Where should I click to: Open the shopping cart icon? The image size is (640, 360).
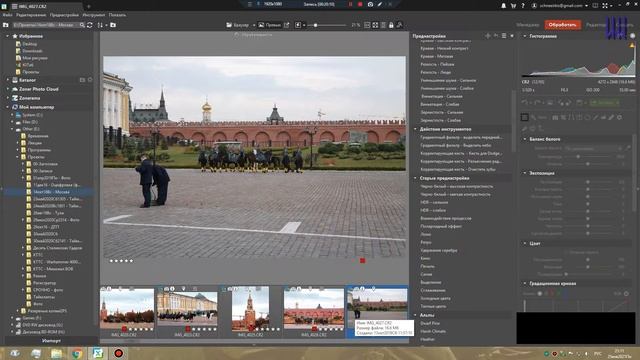tap(513, 6)
